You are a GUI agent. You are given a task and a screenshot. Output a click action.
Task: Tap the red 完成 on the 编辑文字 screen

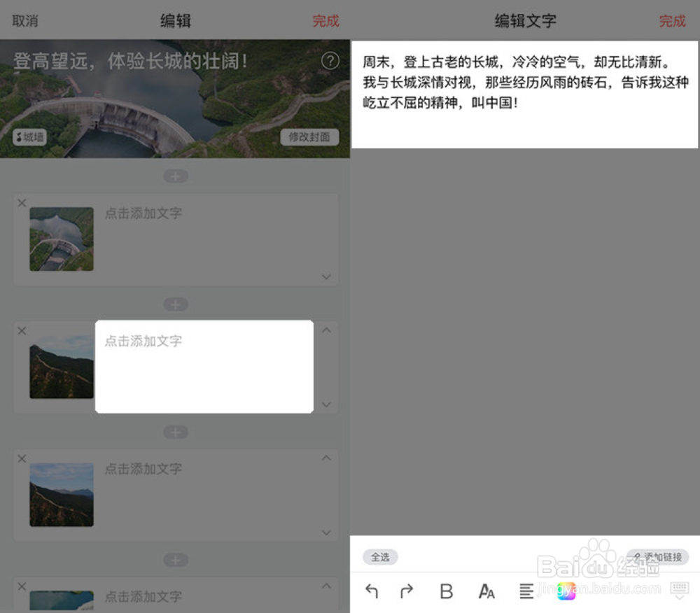[672, 21]
